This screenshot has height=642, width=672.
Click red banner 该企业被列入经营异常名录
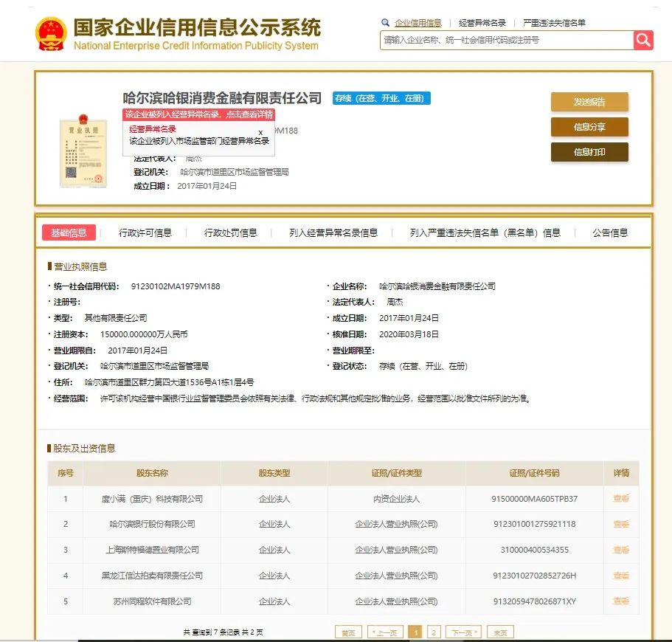click(x=199, y=114)
